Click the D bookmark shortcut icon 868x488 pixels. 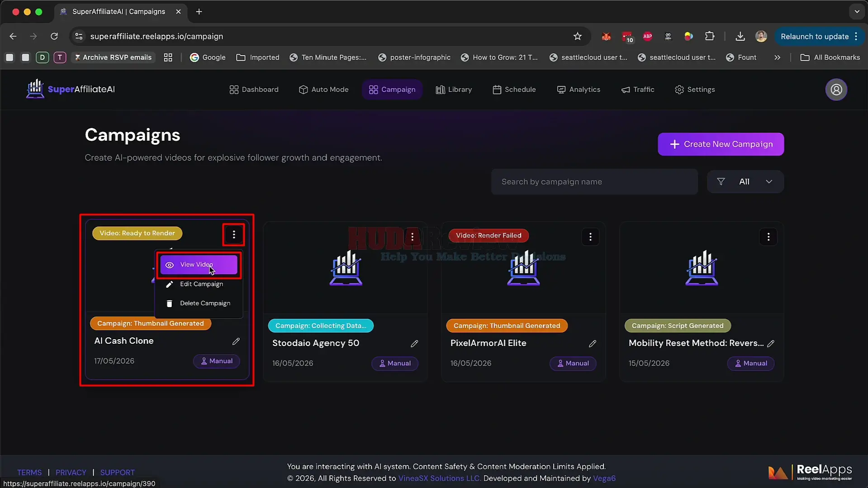43,57
